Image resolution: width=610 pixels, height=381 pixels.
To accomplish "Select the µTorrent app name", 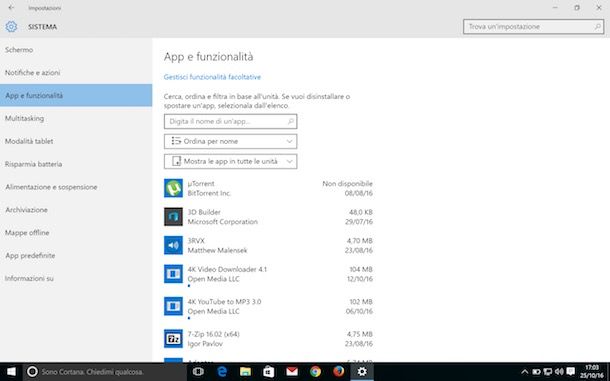I will pos(201,184).
